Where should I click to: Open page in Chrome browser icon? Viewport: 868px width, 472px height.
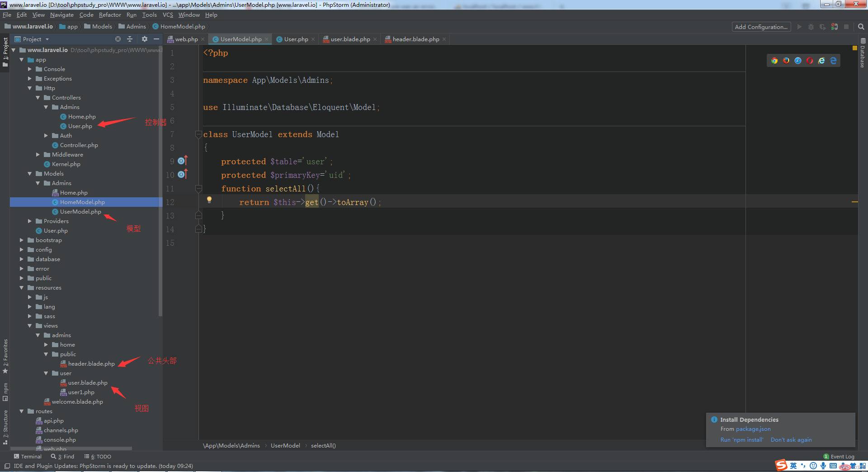tap(774, 61)
